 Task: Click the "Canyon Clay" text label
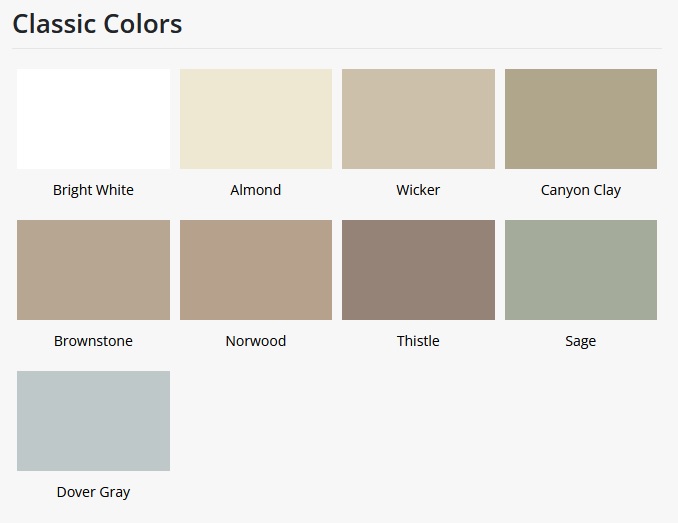581,190
